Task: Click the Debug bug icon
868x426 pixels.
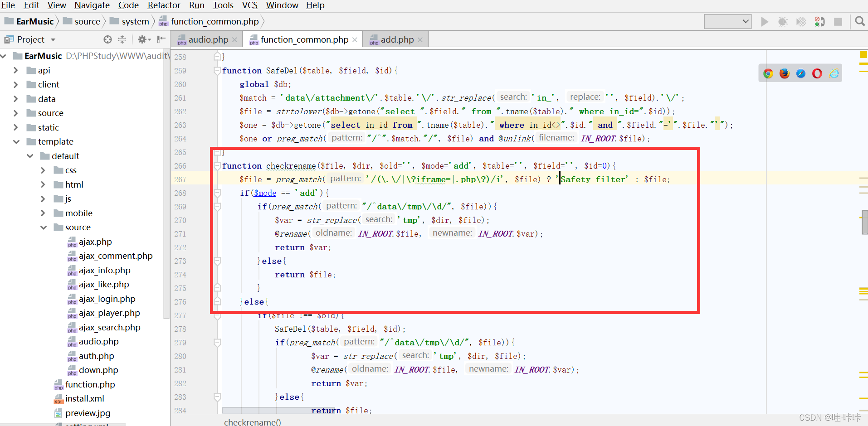Action: tap(783, 22)
